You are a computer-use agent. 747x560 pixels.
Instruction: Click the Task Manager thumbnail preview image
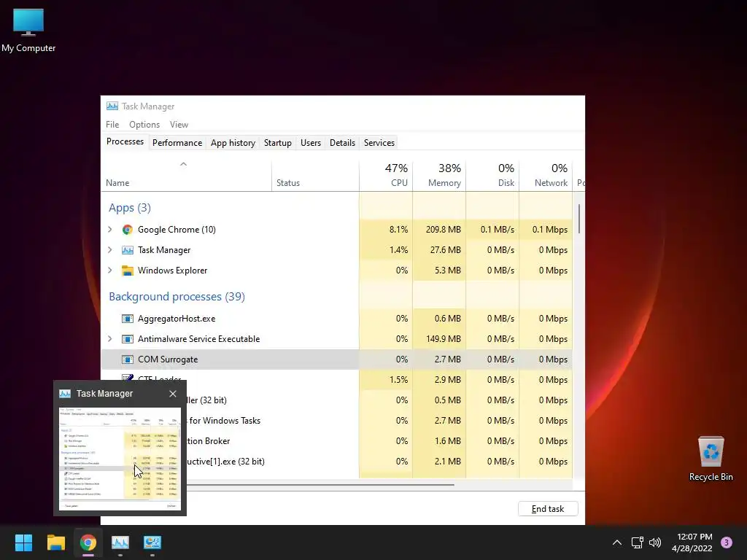coord(120,459)
